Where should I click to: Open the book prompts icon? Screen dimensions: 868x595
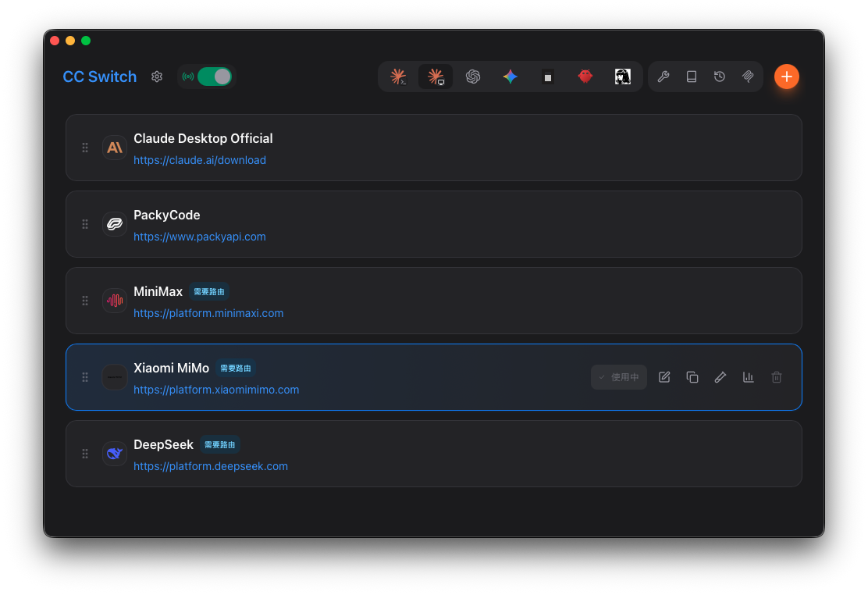[692, 77]
